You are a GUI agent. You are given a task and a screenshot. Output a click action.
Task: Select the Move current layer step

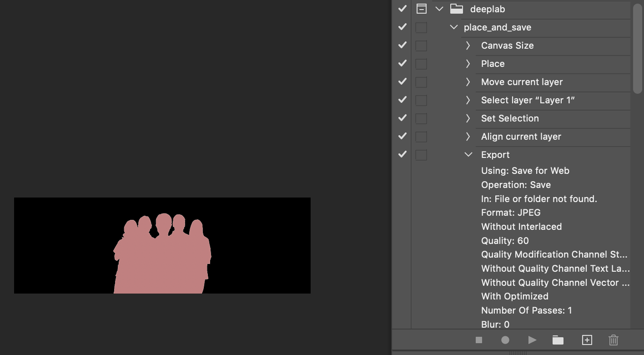(522, 82)
